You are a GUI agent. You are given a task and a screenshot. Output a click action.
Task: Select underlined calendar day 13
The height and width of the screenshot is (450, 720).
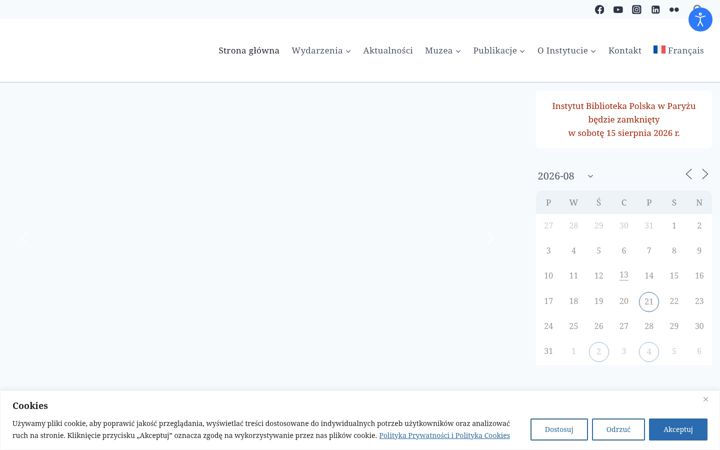tap(624, 276)
